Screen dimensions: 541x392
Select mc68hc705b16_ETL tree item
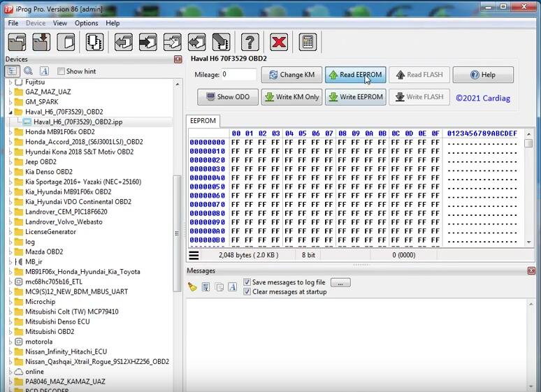(54, 282)
